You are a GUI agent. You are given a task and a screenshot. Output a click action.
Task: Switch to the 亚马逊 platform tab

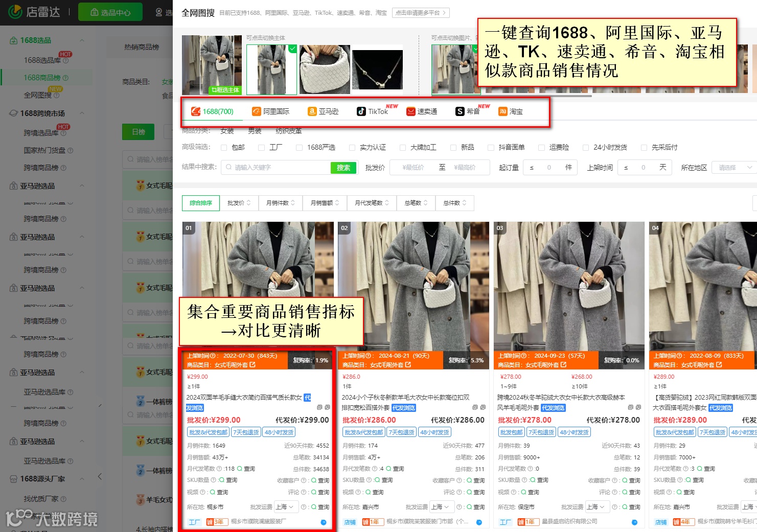(323, 111)
